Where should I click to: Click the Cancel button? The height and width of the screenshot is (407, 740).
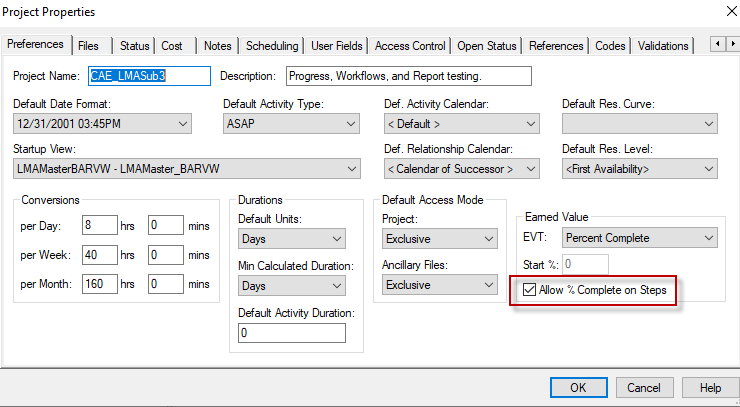click(x=643, y=387)
